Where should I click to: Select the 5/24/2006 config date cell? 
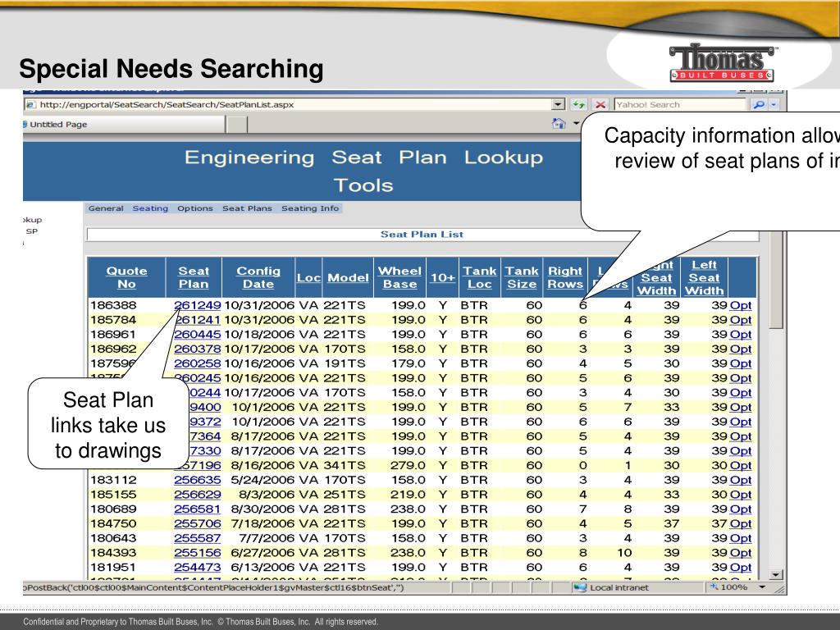click(x=262, y=480)
